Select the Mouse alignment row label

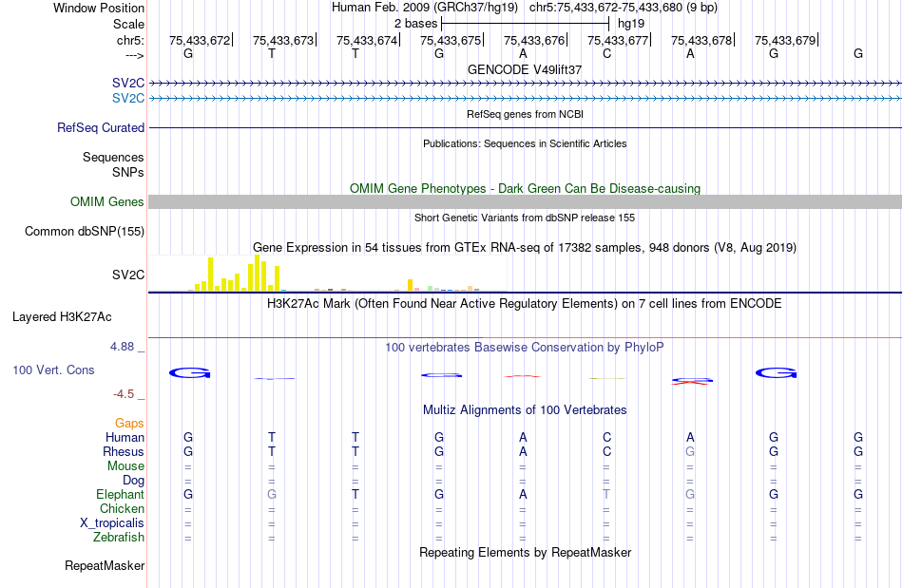pos(125,466)
